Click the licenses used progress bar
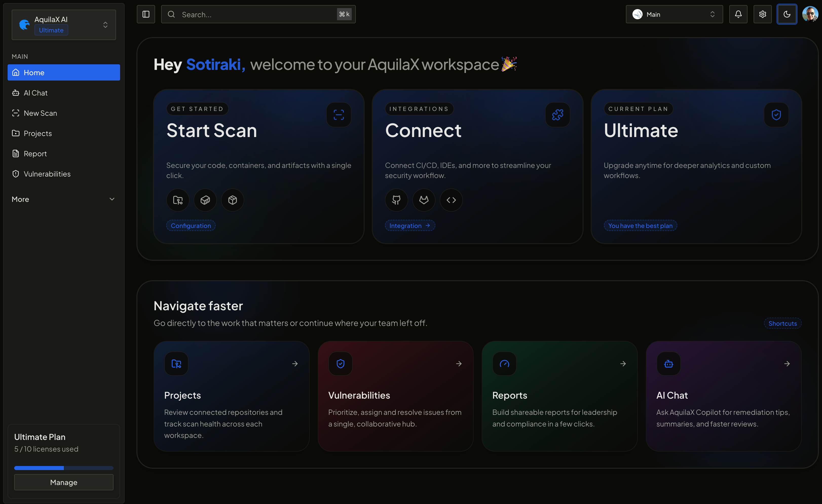The image size is (822, 504). (64, 468)
